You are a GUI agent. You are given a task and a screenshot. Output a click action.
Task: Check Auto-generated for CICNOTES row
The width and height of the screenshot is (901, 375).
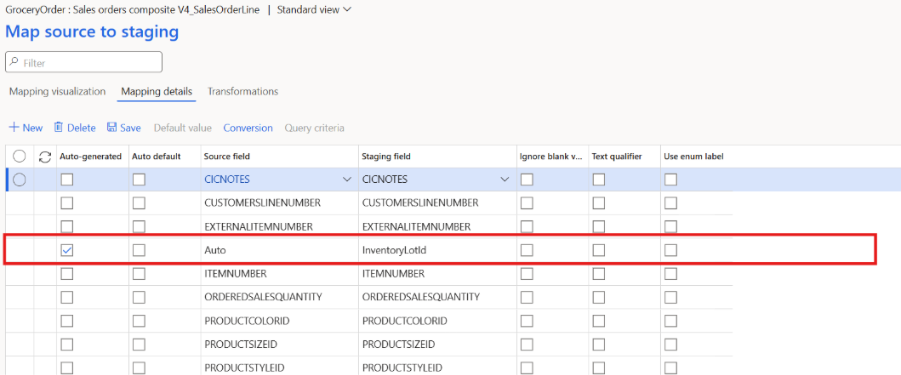pos(67,180)
